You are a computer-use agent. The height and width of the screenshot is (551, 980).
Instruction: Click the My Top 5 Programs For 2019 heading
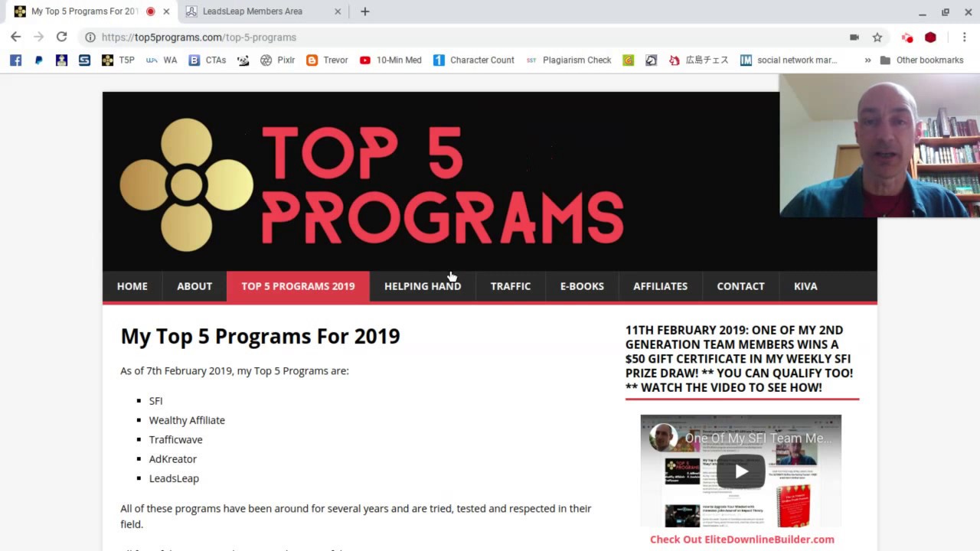260,336
